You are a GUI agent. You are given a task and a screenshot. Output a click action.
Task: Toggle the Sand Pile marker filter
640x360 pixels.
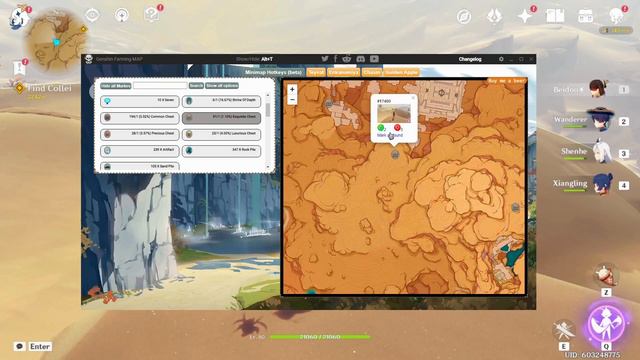pos(140,167)
